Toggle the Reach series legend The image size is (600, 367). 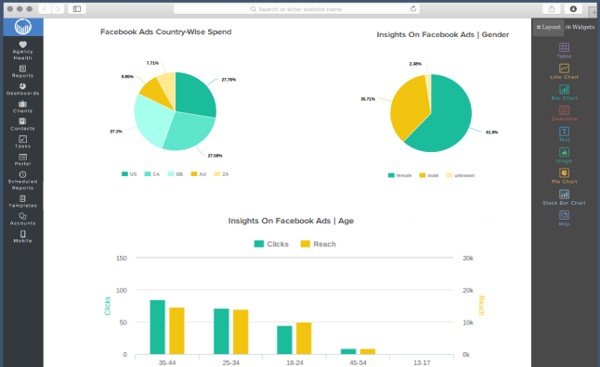coord(318,244)
